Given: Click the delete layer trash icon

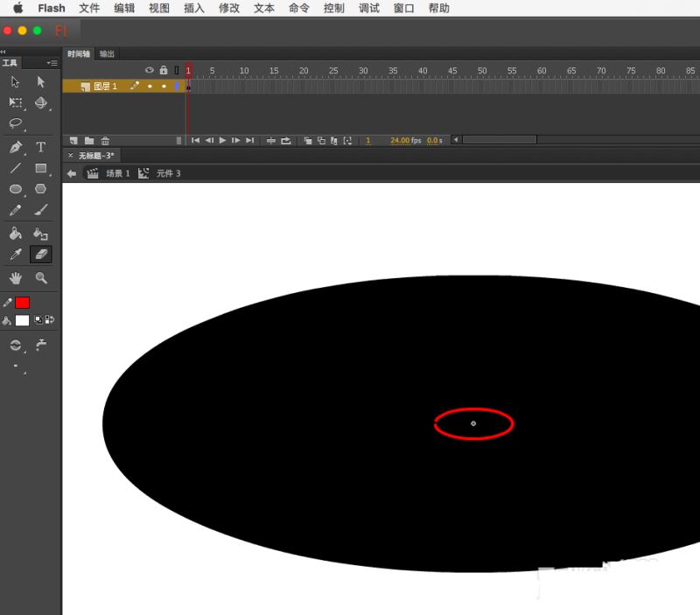Looking at the screenshot, I should click(x=105, y=141).
